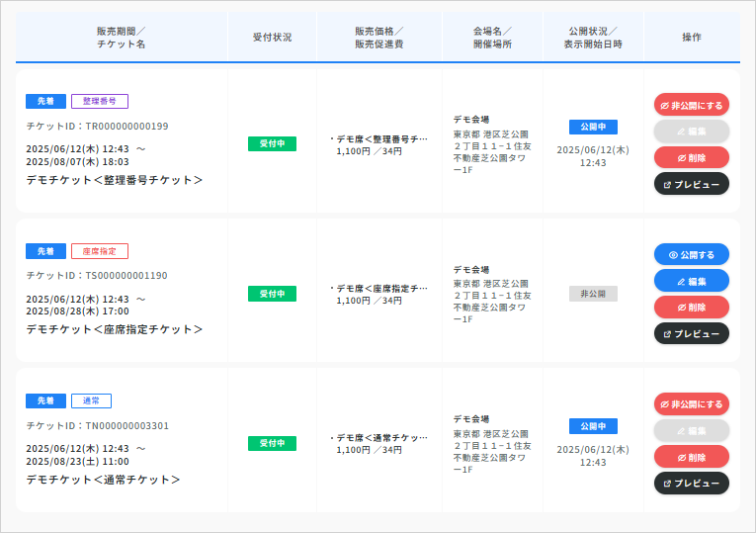
Task: Click the 操作 column header
Action: (691, 37)
